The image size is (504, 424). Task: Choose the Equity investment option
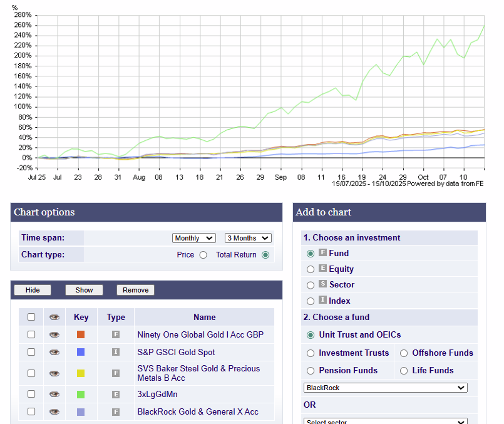311,269
